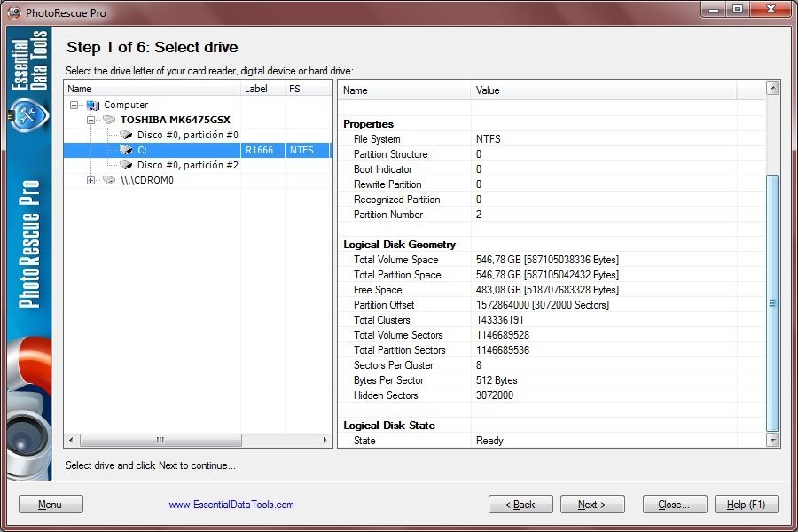Click the CDROM0 drive icon
Image resolution: width=798 pixels, height=532 pixels.
click(109, 180)
